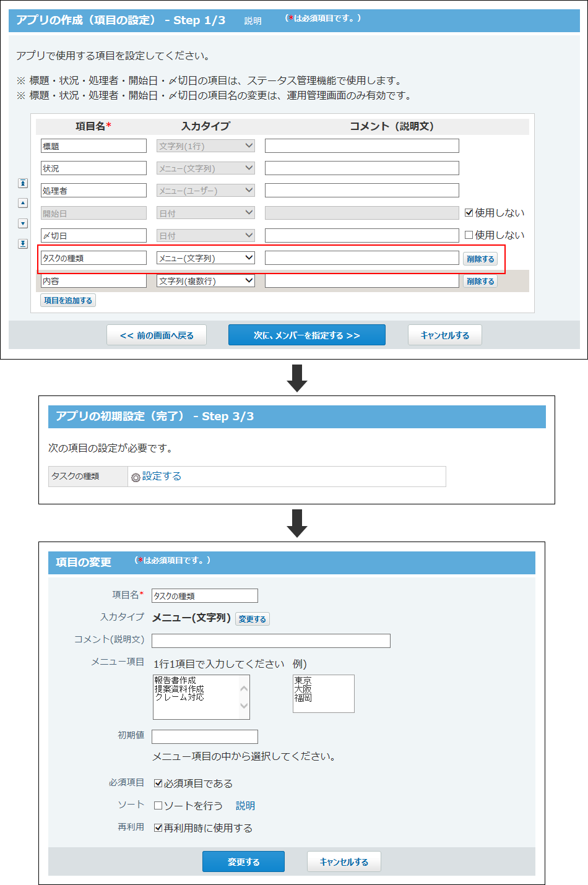Click the 〆切日 item name field
Screen dimensions: 588x885
click(x=93, y=236)
